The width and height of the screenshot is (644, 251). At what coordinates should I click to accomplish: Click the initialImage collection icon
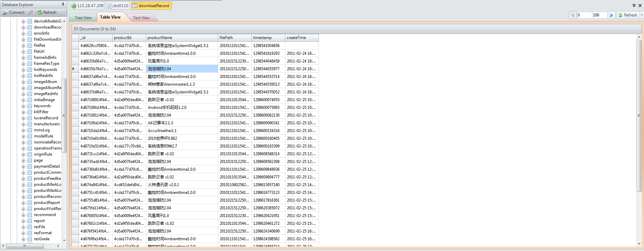pos(30,100)
